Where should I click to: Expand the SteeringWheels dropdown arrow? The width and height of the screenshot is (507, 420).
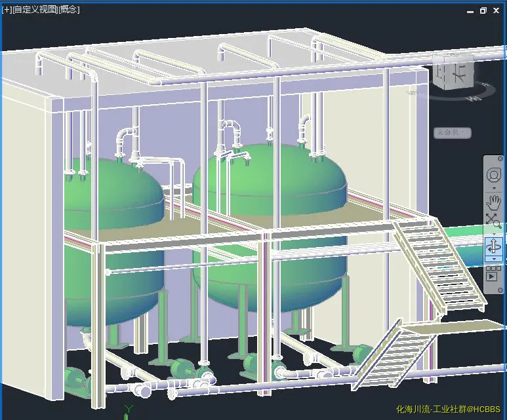493,189
